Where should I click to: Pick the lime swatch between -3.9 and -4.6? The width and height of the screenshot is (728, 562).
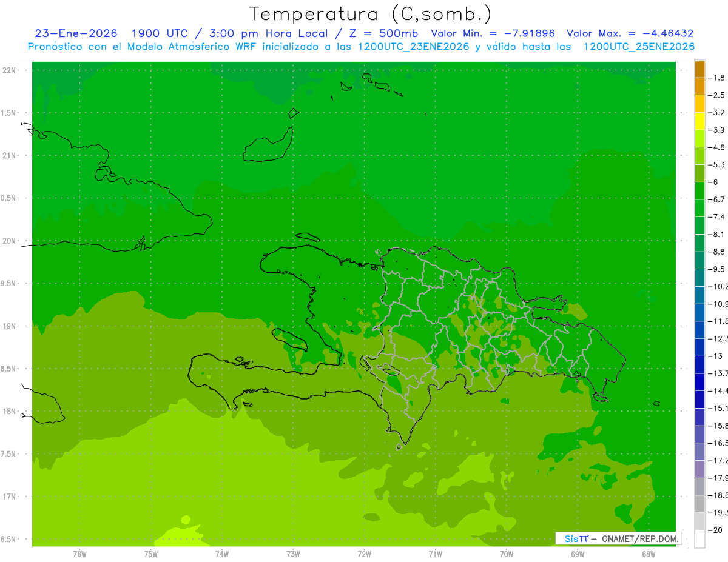point(699,138)
